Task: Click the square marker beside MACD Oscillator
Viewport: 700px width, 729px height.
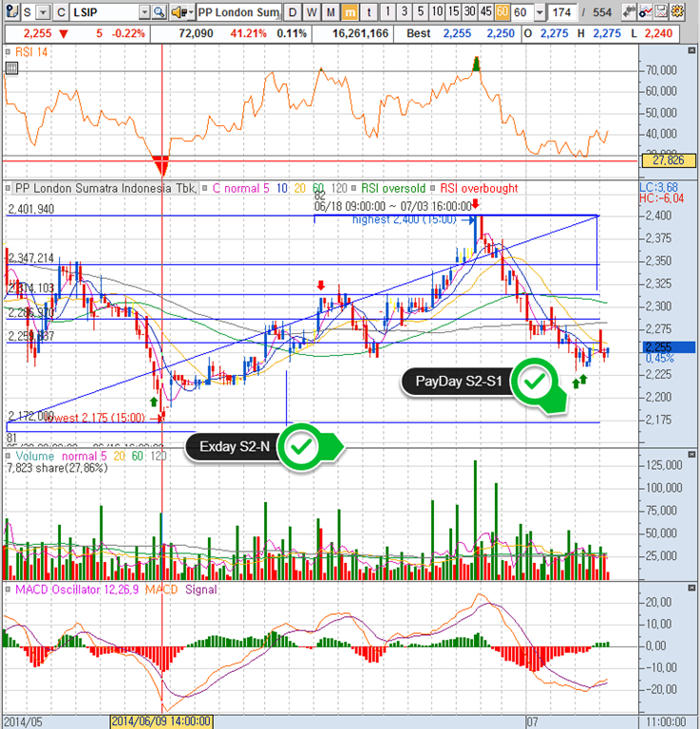Action: tap(8, 589)
